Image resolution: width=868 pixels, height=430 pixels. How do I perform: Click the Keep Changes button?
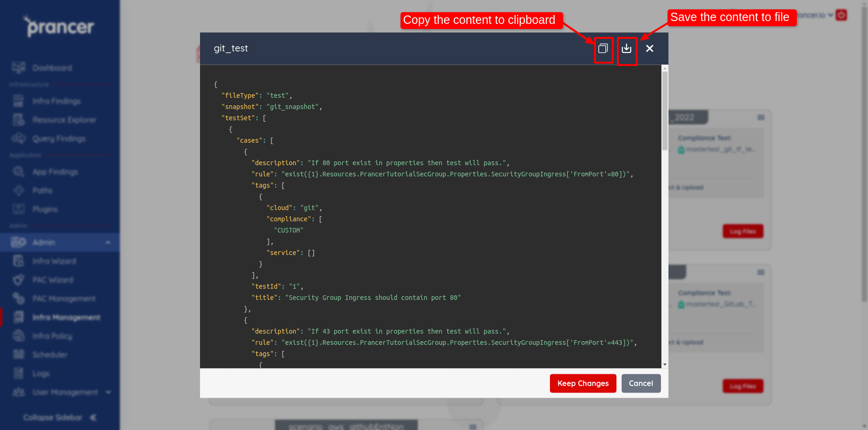(583, 383)
